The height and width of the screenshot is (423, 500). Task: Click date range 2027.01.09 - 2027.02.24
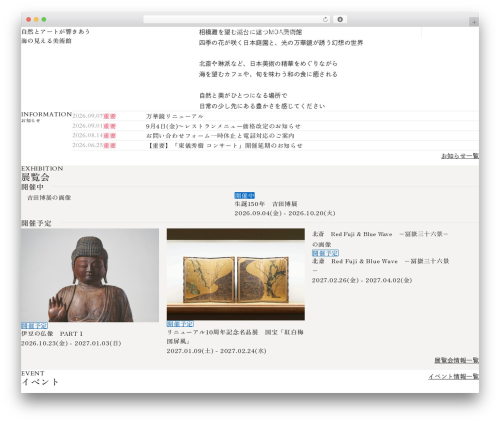(216, 351)
